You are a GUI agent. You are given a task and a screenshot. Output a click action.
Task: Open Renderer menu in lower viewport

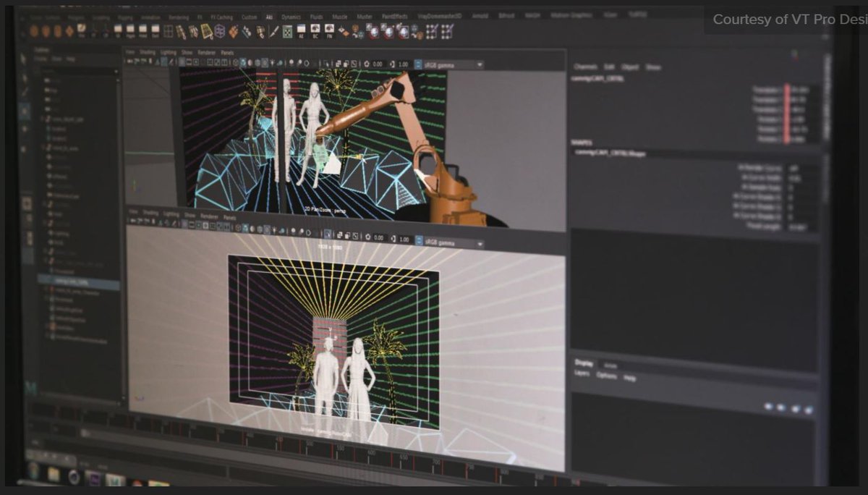209,216
